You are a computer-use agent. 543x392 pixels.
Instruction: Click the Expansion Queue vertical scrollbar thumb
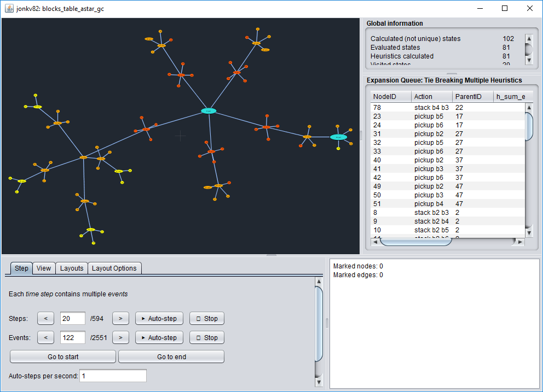pyautogui.click(x=529, y=126)
